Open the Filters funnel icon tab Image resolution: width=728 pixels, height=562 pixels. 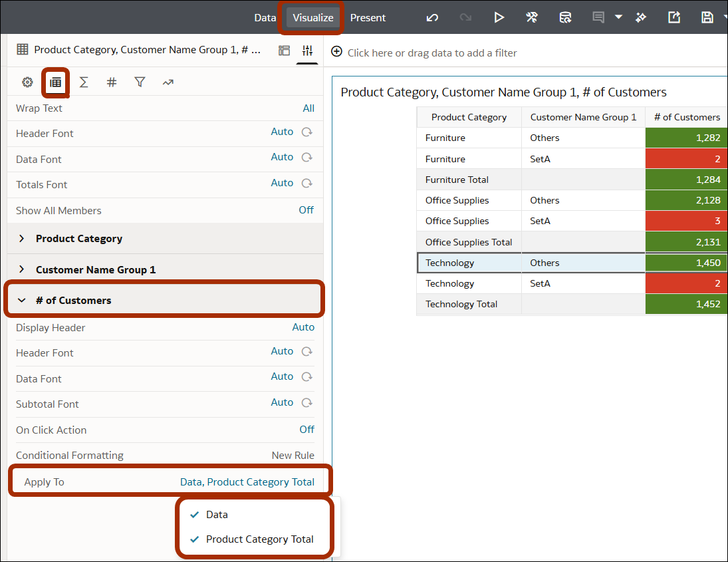140,82
